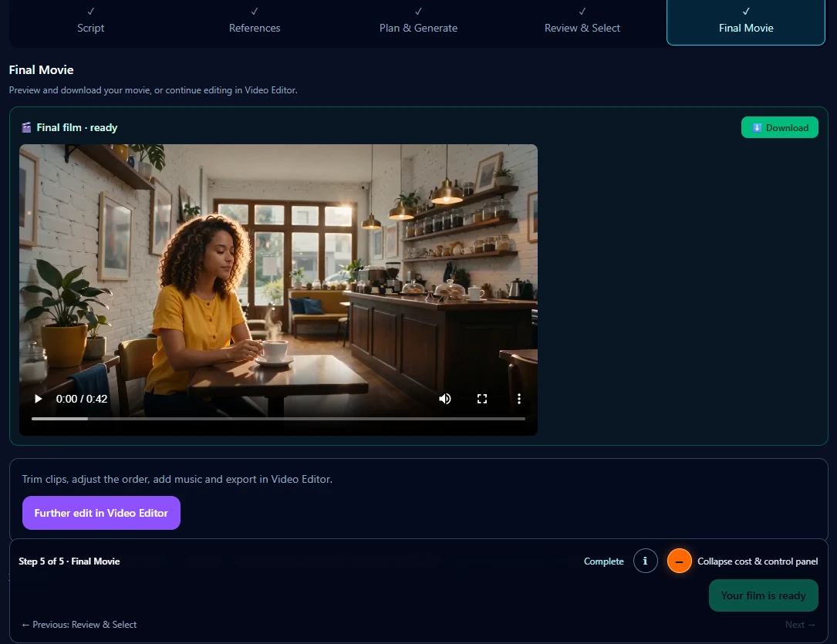Switch to the Script step tab
This screenshot has height=644, width=837.
91,22
